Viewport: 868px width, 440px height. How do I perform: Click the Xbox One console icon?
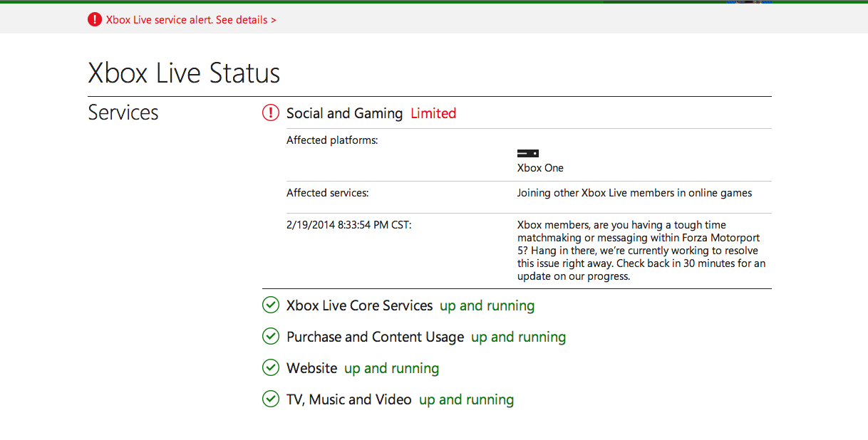pos(527,153)
